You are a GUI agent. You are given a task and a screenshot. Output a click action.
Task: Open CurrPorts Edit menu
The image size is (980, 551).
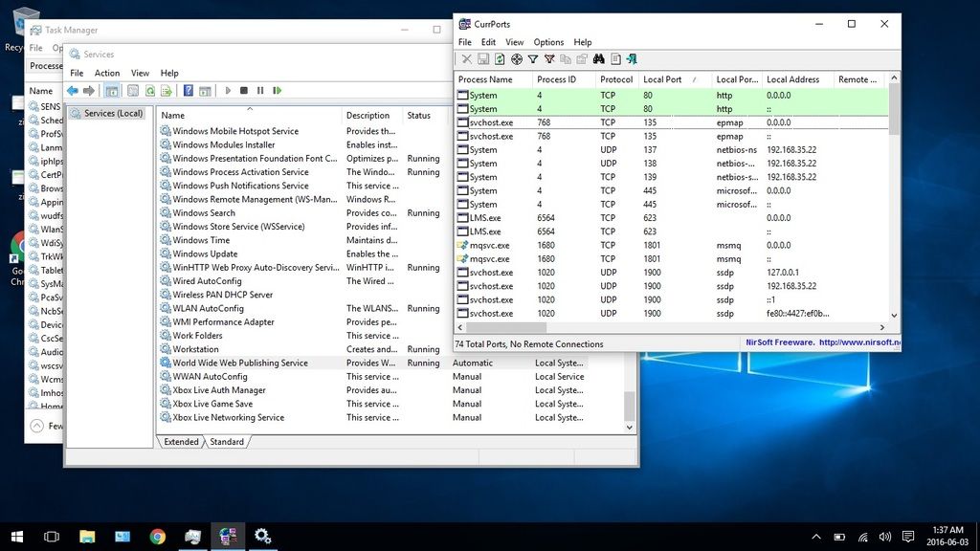(x=488, y=42)
